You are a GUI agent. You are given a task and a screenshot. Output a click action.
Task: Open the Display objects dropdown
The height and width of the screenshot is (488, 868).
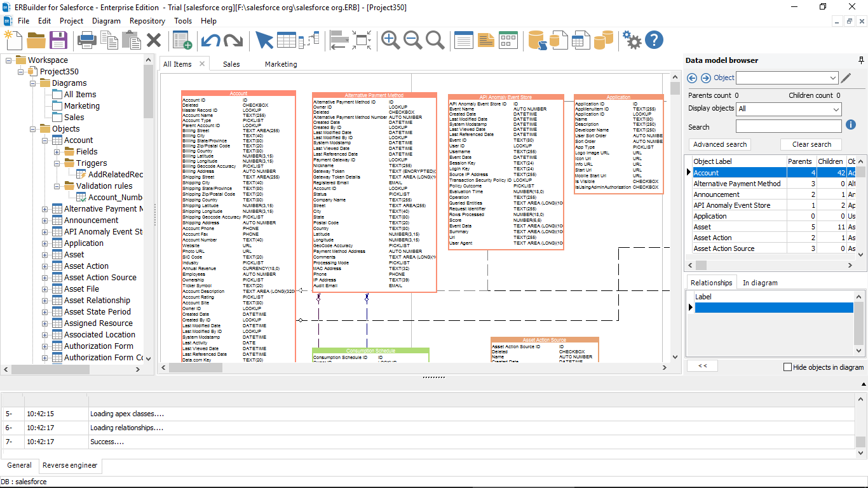point(836,109)
